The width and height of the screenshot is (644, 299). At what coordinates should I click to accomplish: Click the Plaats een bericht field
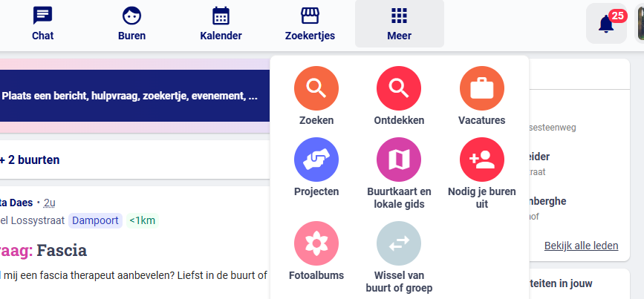(130, 96)
